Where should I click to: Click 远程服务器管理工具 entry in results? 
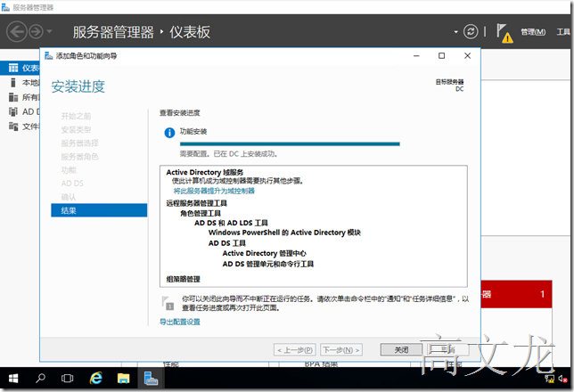pos(197,203)
